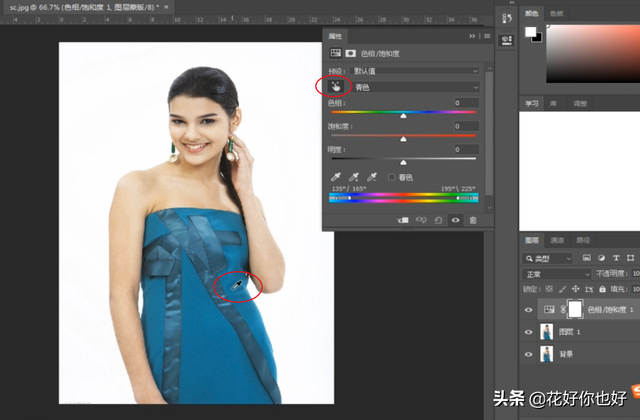The width and height of the screenshot is (640, 420).
Task: Switch to the 图层 Layers tab
Action: (x=531, y=240)
